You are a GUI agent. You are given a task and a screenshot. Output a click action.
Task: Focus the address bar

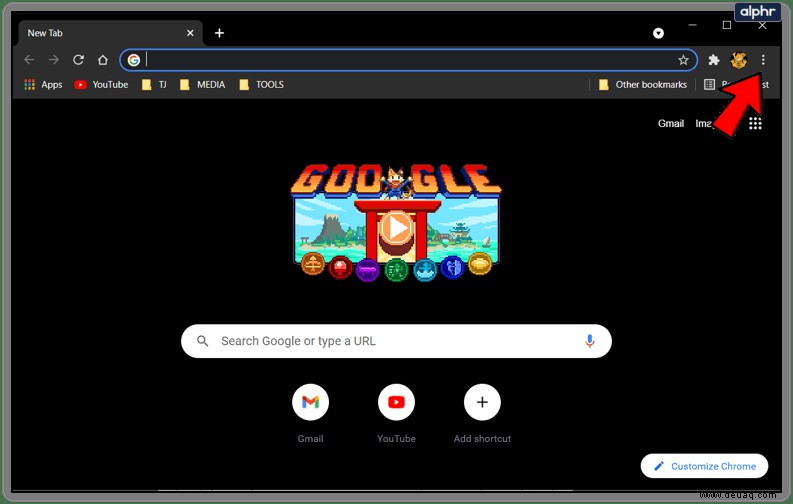410,60
